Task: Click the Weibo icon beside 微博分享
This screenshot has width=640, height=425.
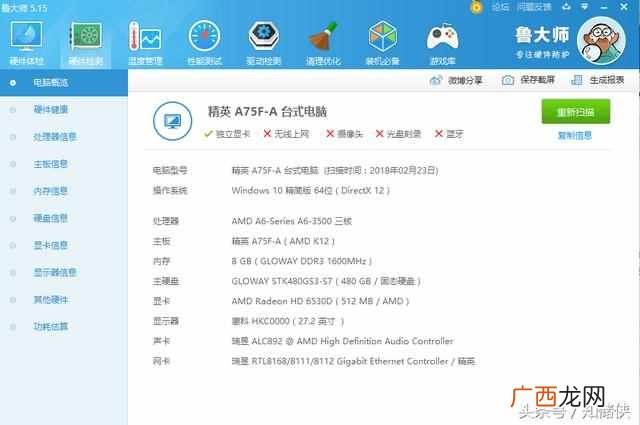Action: (436, 80)
